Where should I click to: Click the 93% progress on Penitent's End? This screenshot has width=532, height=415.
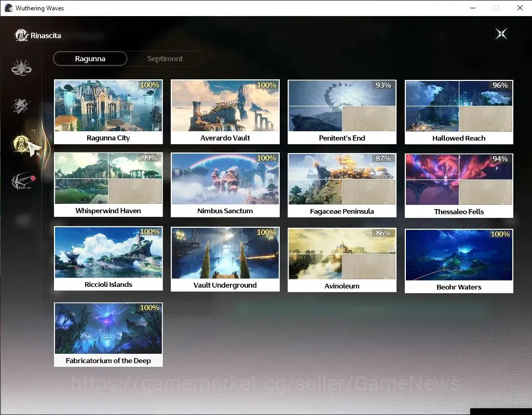[383, 85]
